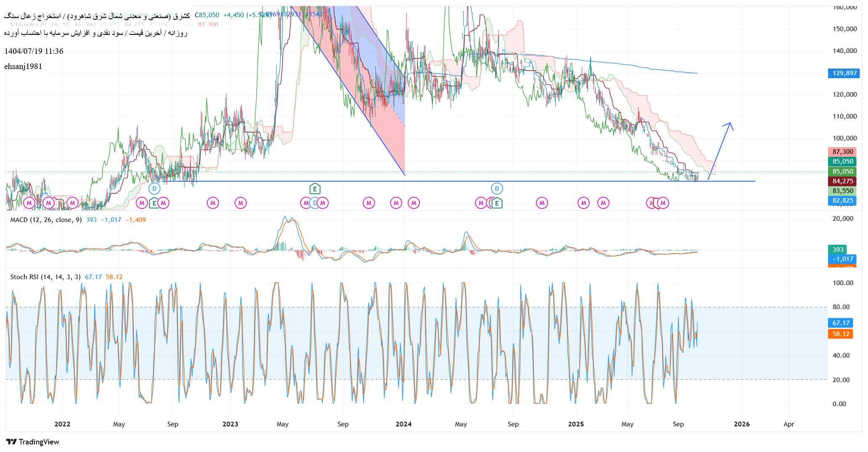Click the blue 67.17 Stoch RSI value label
Viewport: 868px width, 452px height.
(x=841, y=323)
